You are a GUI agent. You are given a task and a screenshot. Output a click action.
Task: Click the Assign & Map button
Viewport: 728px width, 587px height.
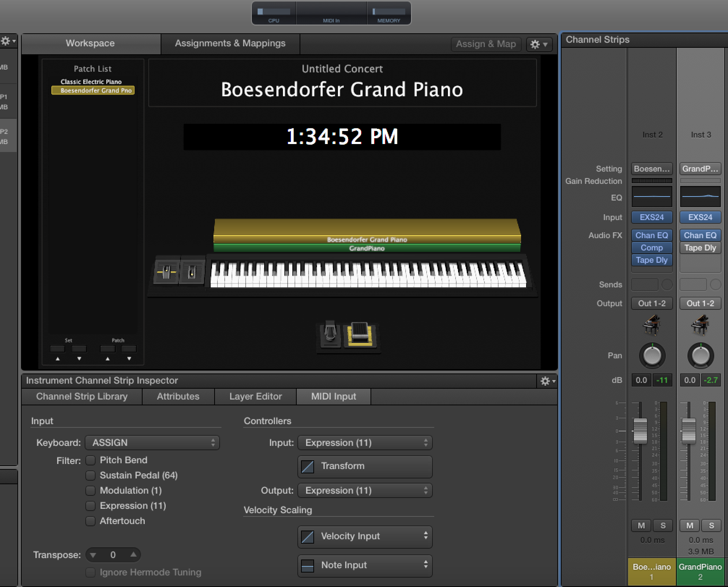point(486,44)
